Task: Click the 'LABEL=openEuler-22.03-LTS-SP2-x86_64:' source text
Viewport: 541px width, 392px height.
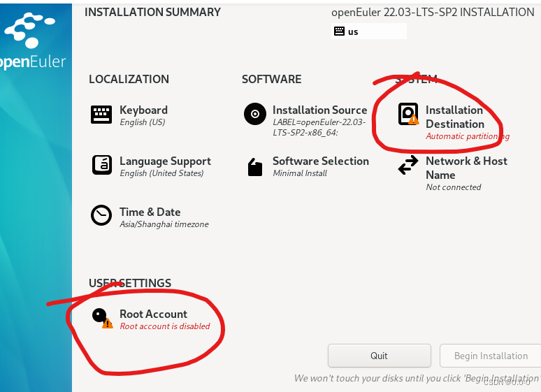Action: point(319,127)
